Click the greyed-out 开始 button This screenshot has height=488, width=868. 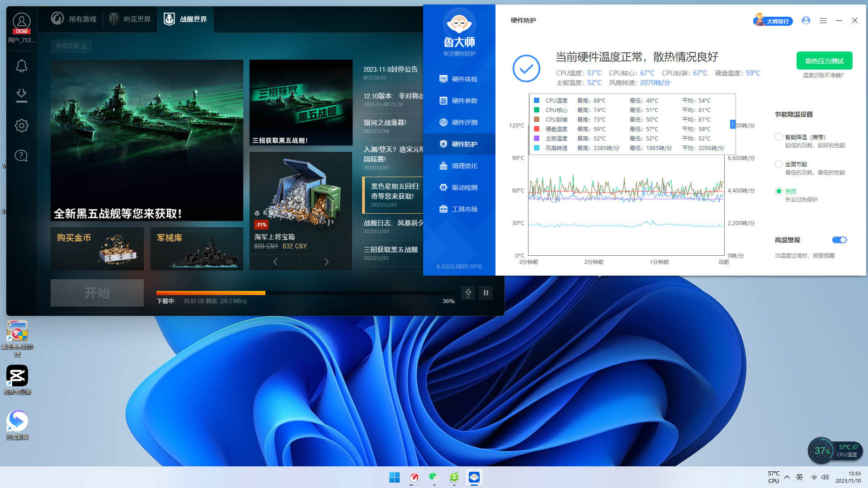coord(97,293)
